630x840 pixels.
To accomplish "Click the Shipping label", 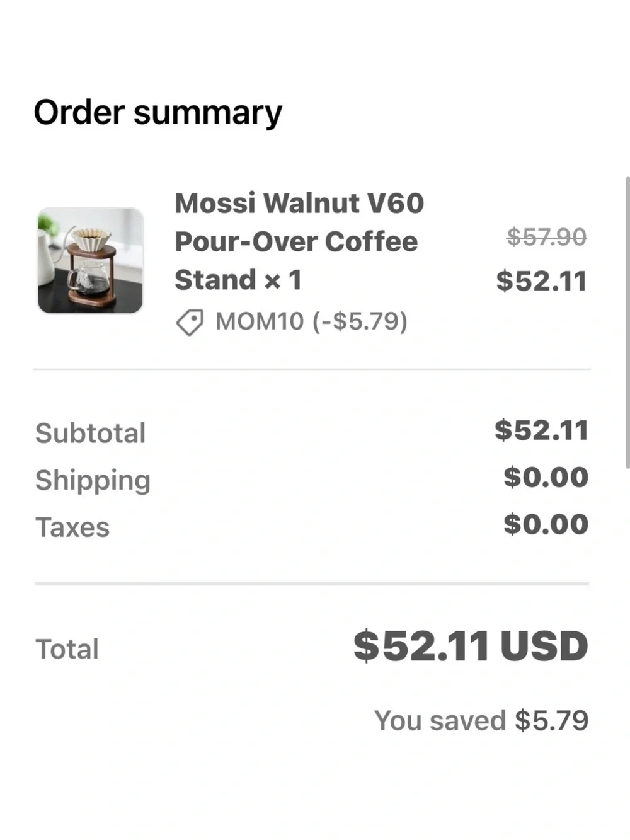I will (93, 481).
